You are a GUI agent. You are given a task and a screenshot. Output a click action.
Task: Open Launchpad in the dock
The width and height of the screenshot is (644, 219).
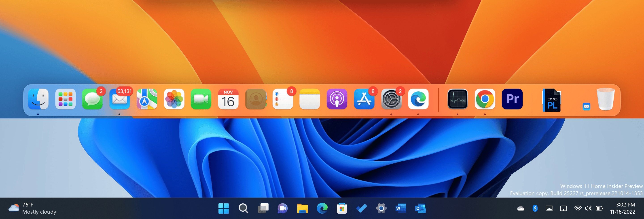[65, 99]
